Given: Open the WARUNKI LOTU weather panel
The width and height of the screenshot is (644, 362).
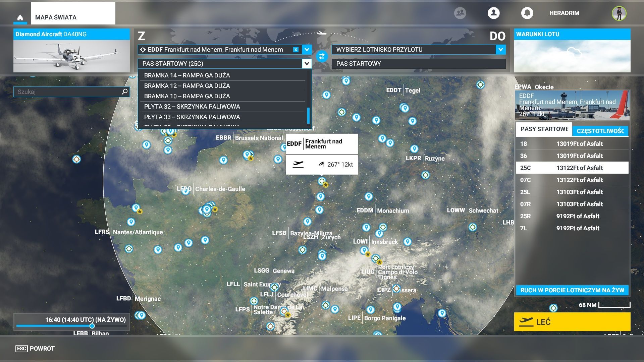Looking at the screenshot, I should click(572, 51).
